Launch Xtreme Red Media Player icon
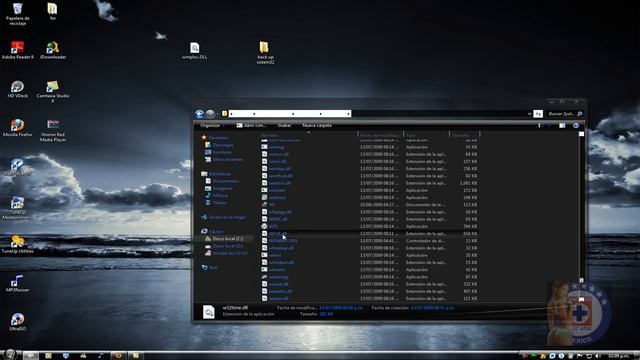 point(53,131)
